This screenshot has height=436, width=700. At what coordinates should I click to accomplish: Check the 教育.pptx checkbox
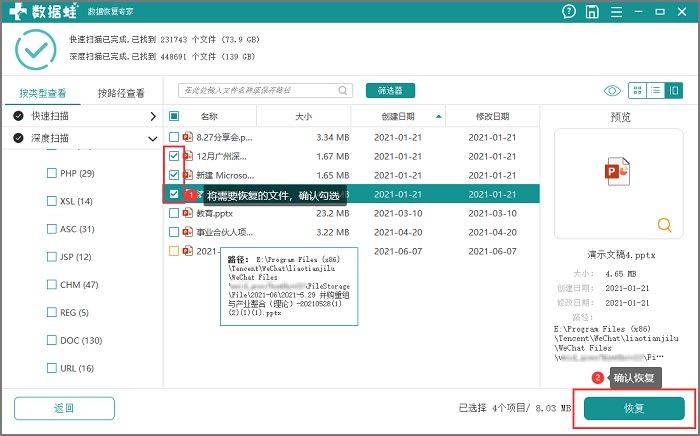coord(174,213)
